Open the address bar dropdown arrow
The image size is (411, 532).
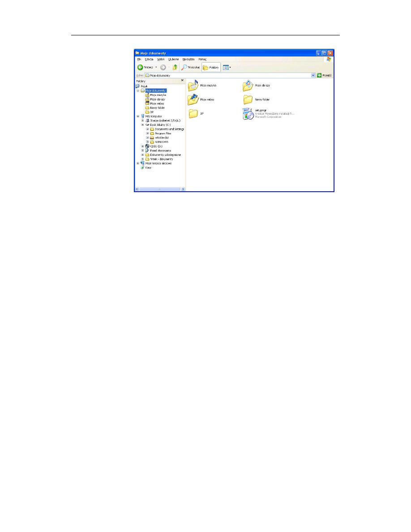coord(313,75)
